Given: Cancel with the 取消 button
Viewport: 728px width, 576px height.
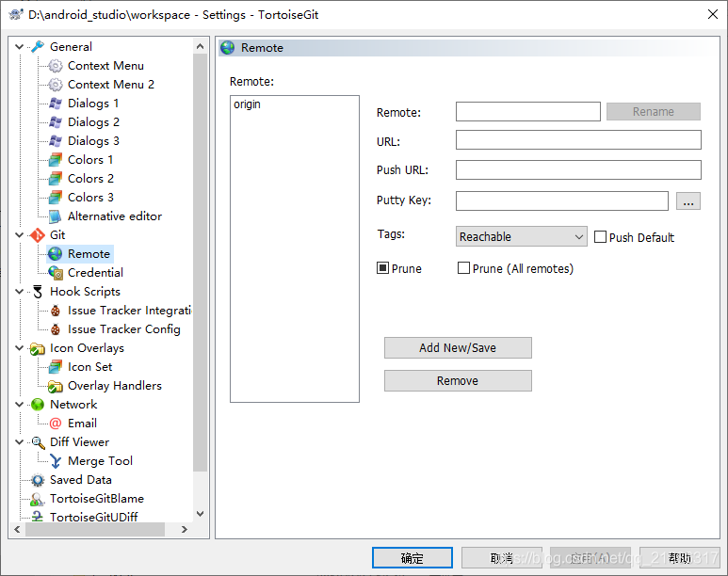Looking at the screenshot, I should coord(501,557).
